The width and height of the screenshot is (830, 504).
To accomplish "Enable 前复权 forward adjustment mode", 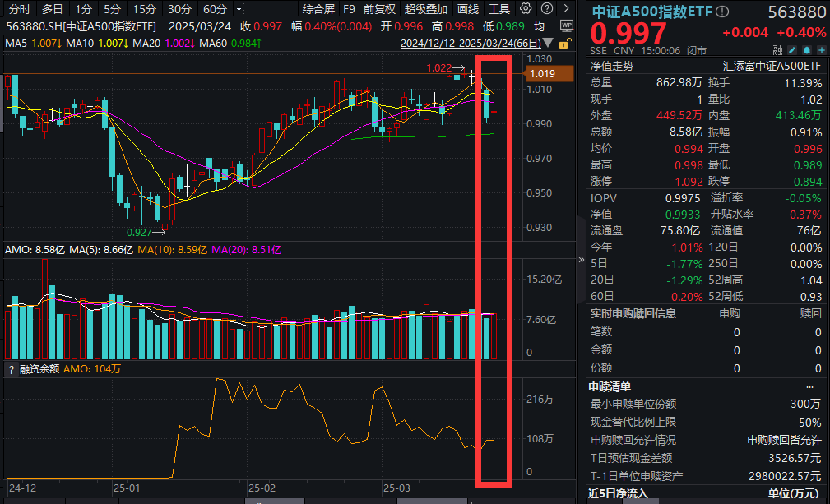I will [x=377, y=9].
